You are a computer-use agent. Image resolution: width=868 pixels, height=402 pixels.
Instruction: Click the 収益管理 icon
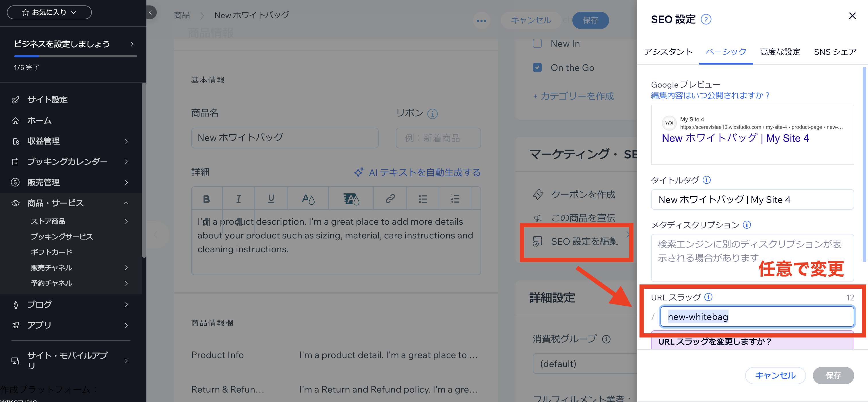15,141
